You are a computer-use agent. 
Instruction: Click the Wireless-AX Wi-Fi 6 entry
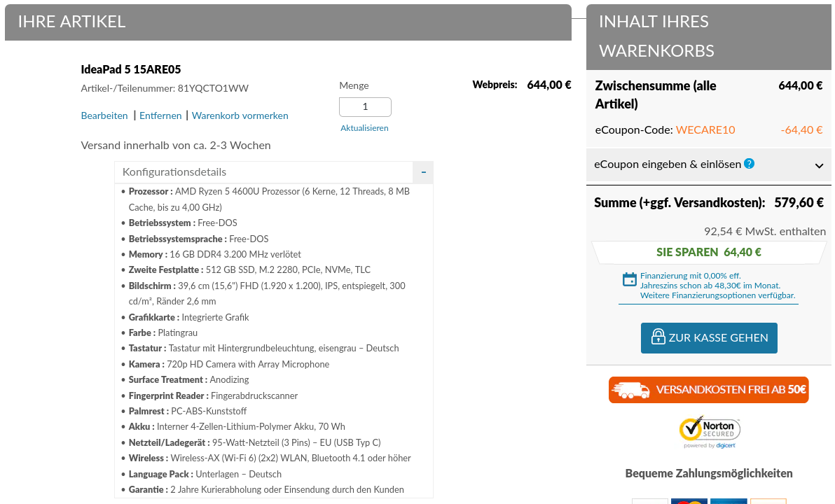click(270, 458)
